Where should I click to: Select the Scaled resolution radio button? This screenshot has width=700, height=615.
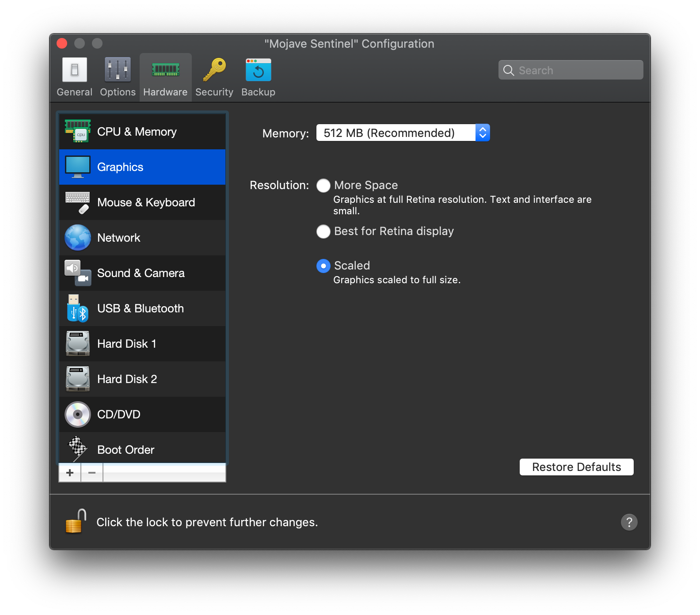[323, 266]
